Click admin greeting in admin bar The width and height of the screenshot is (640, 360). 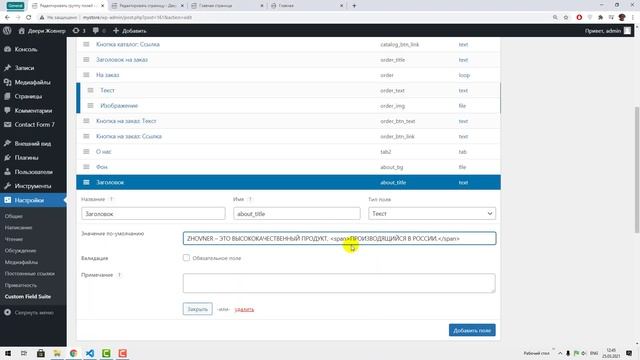[607, 31]
